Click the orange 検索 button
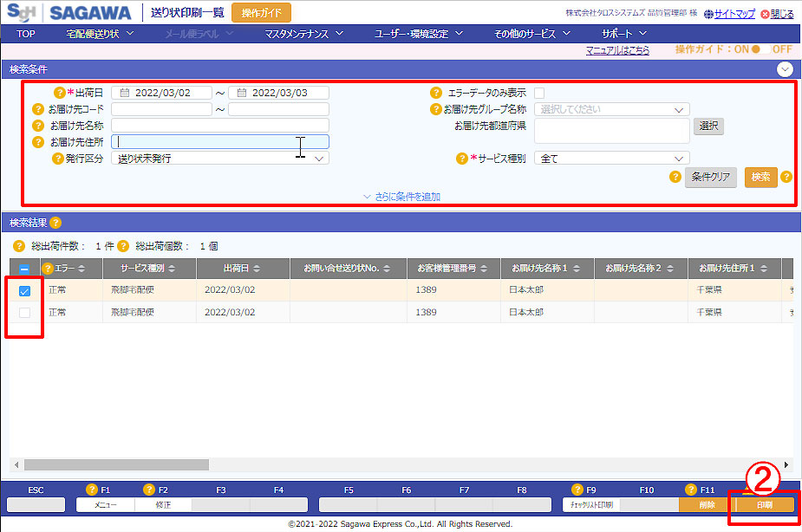The image size is (802, 532). point(760,177)
